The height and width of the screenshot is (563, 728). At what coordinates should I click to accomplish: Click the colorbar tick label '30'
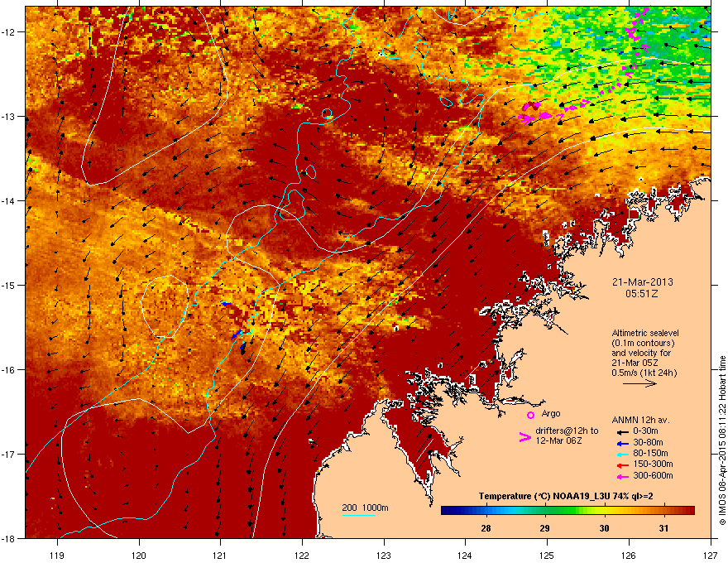[604, 528]
